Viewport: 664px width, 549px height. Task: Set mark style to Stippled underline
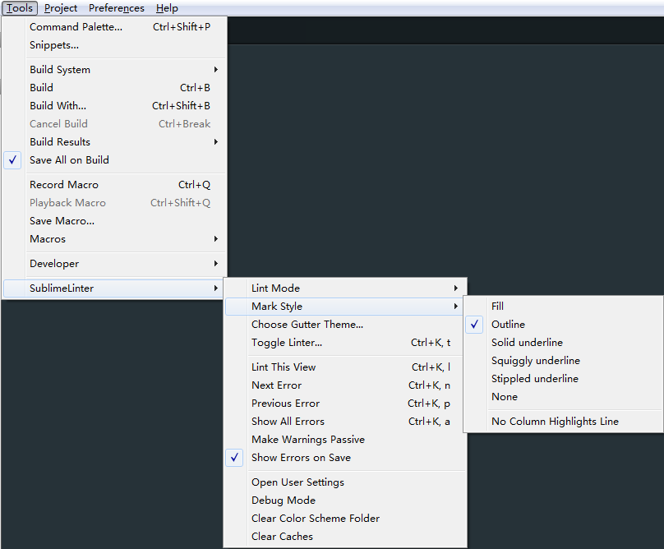pos(563,379)
